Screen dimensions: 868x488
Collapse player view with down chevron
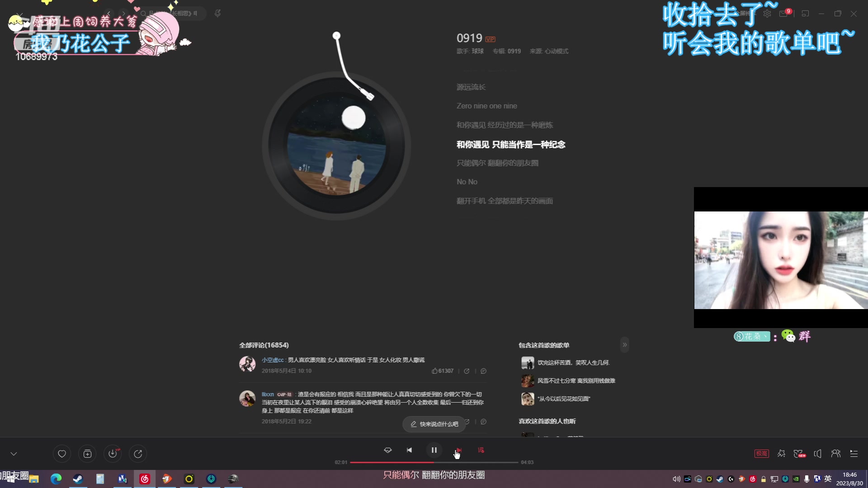[14, 454]
